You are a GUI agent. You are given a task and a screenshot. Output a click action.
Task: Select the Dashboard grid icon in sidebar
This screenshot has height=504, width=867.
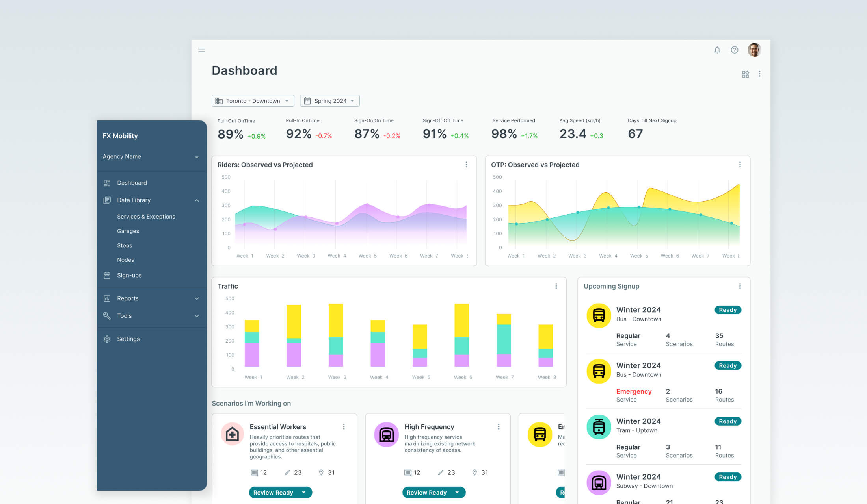tap(107, 183)
